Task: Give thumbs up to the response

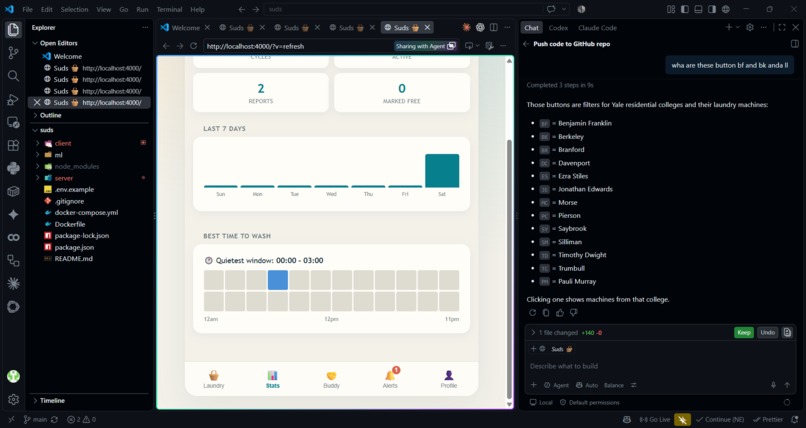Action: (560, 312)
